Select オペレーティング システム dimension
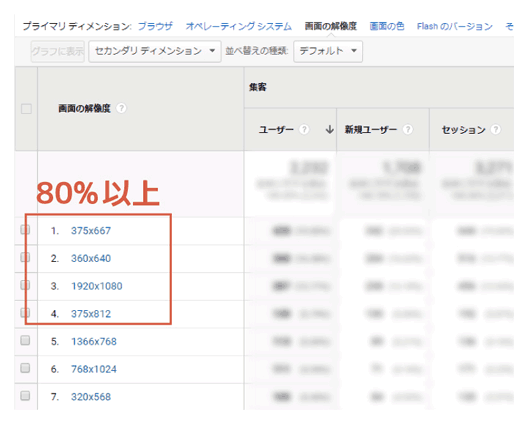Screen dimensions: 529x427 tap(239, 26)
